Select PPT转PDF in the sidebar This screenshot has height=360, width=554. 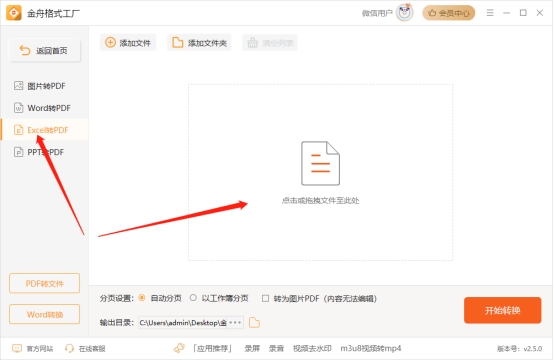pyautogui.click(x=45, y=152)
